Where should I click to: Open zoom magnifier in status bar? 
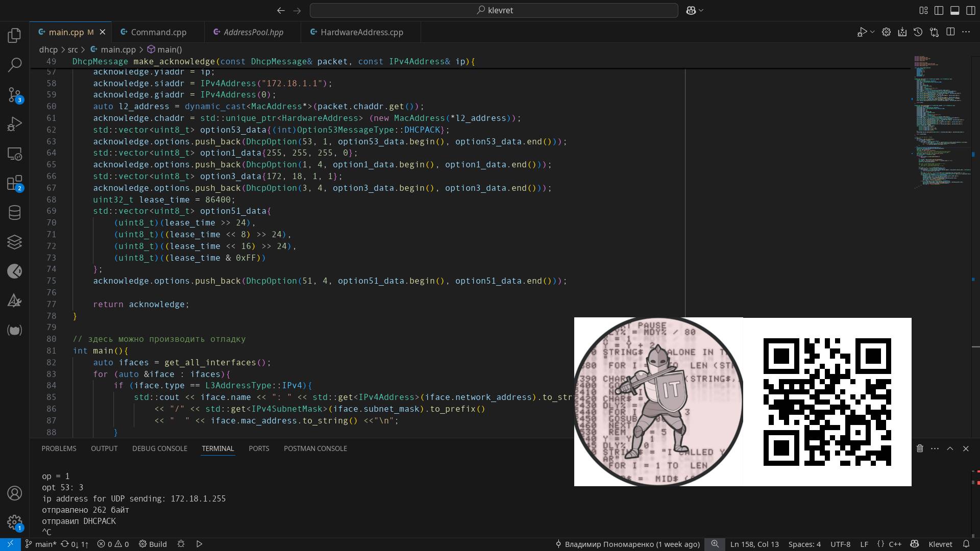coord(715,544)
